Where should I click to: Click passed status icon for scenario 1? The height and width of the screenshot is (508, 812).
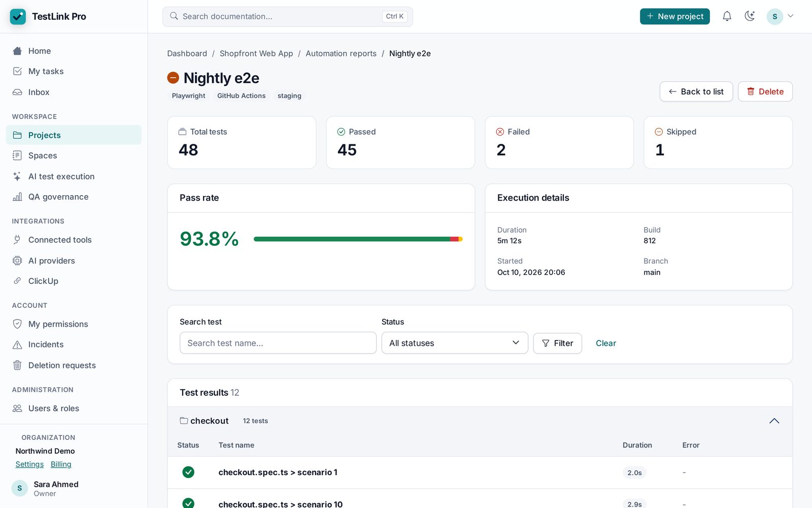point(188,472)
